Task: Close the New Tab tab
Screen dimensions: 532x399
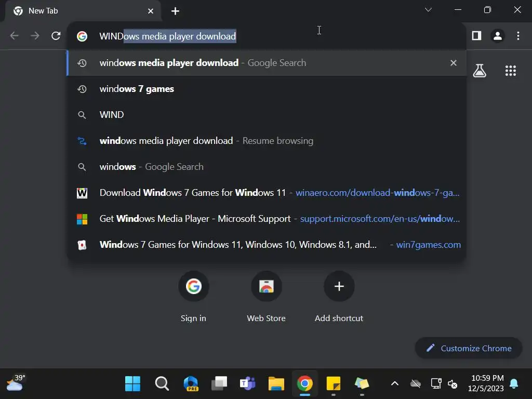Action: point(151,11)
